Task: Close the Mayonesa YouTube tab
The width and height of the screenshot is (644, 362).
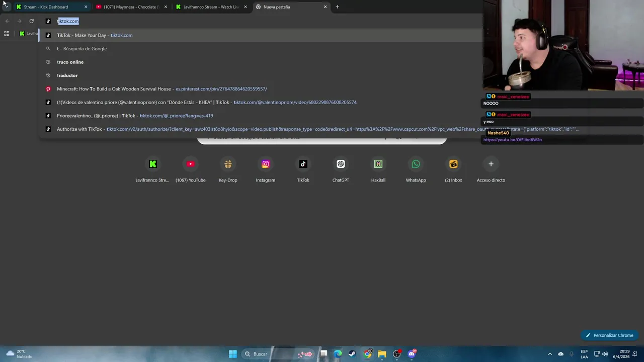Action: 166,7
